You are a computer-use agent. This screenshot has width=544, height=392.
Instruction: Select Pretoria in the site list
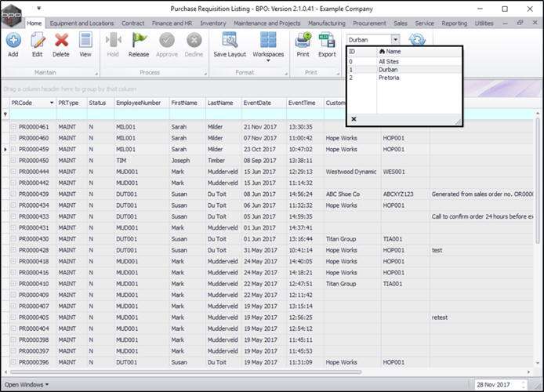(404, 78)
